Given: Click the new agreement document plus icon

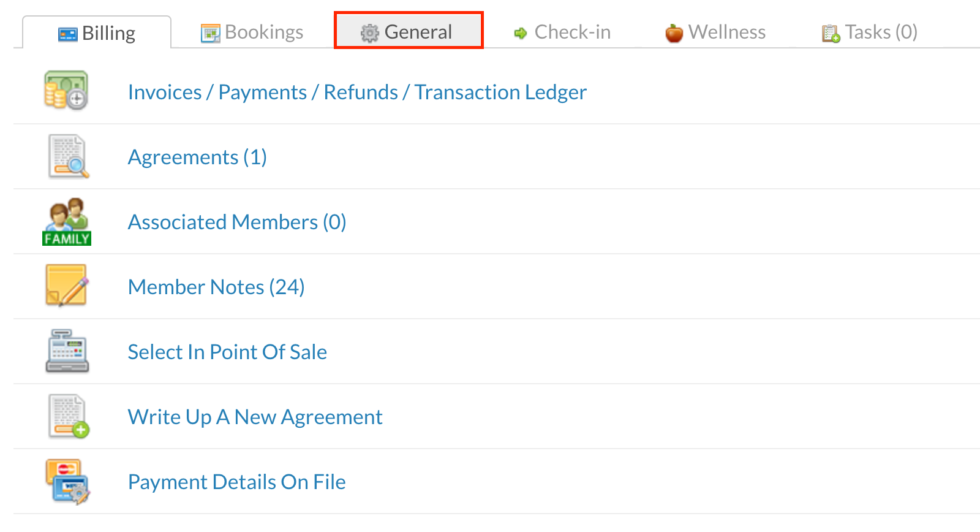Looking at the screenshot, I should pos(68,416).
